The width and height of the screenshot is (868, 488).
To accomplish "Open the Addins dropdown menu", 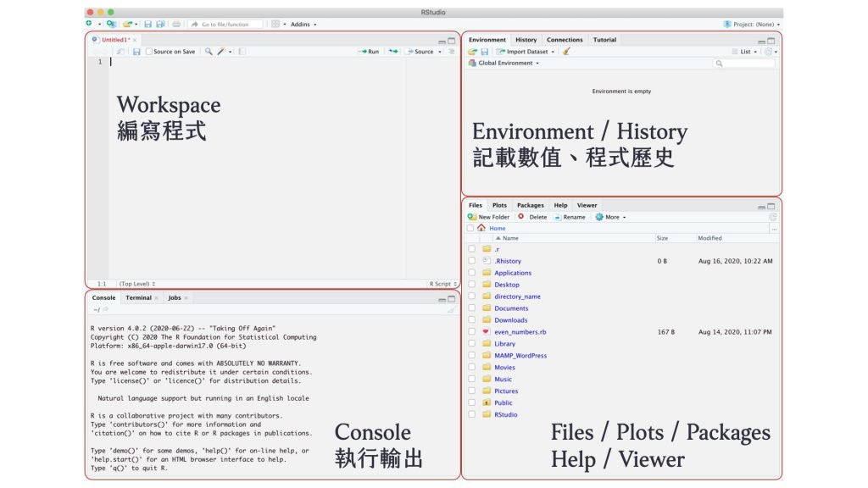I will tap(303, 25).
